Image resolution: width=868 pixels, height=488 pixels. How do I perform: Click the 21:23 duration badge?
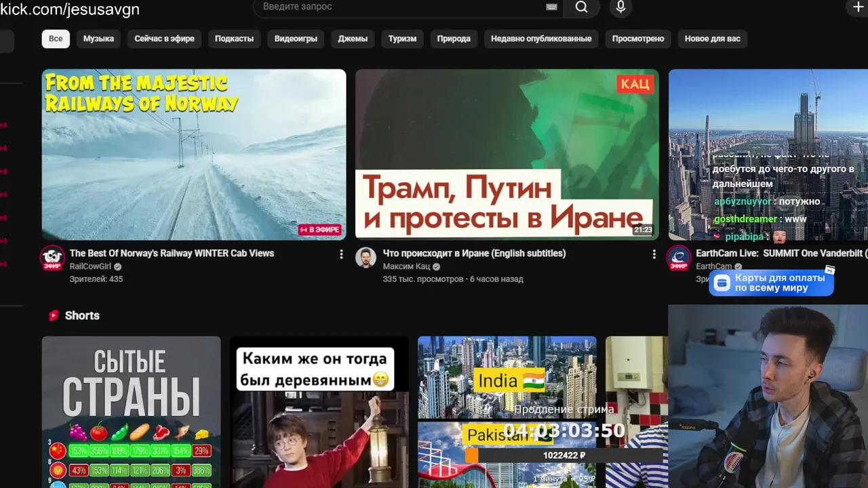pos(643,230)
